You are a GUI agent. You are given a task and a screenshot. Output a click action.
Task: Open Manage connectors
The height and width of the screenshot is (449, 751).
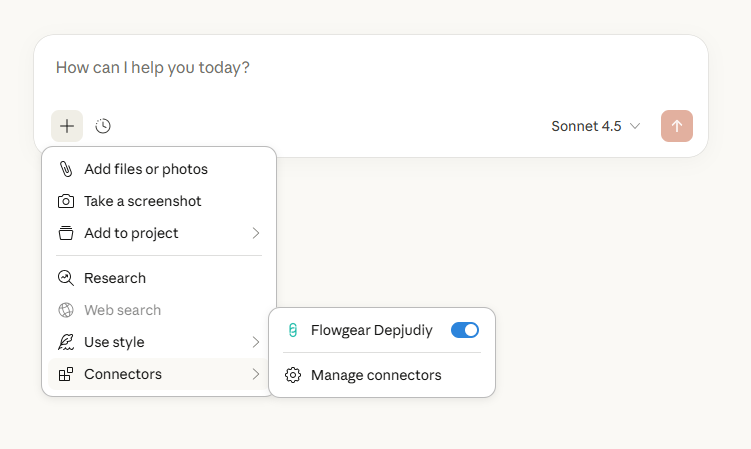[376, 375]
